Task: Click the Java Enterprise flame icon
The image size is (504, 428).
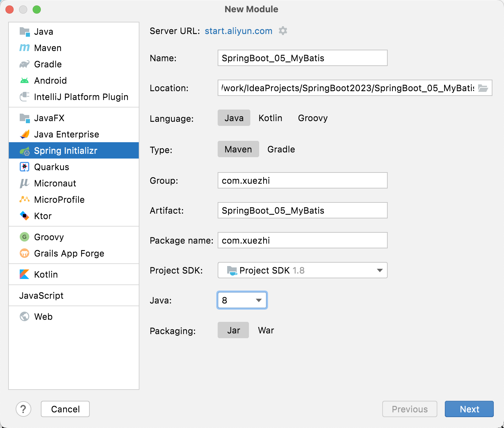Action: (24, 134)
